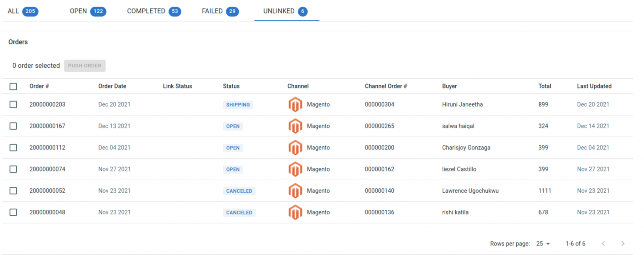
Task: Click Magento icon in rishi katila row
Action: 295,212
